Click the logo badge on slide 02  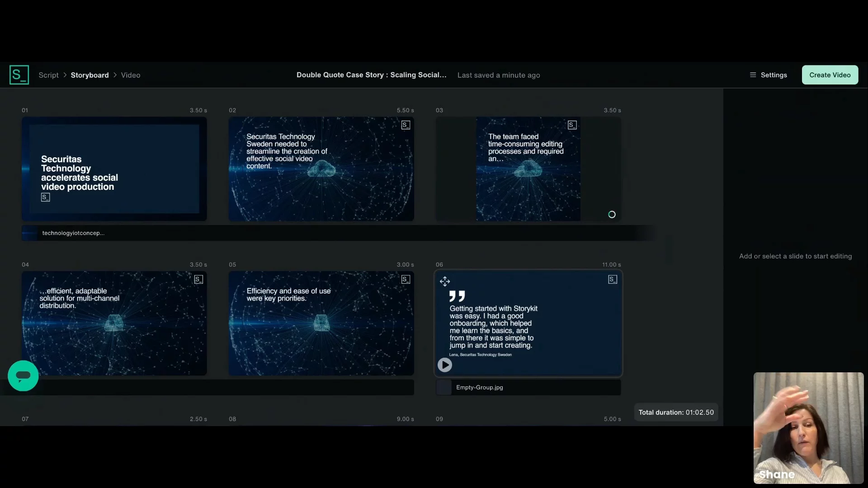pos(406,125)
